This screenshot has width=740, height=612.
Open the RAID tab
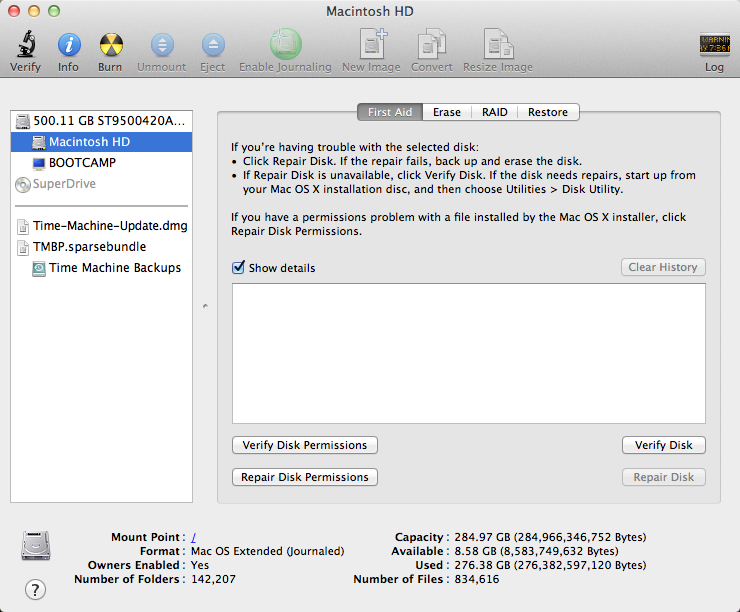495,112
